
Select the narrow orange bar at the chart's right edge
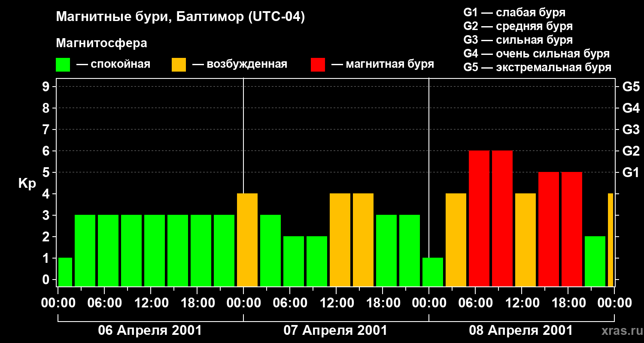(611, 240)
